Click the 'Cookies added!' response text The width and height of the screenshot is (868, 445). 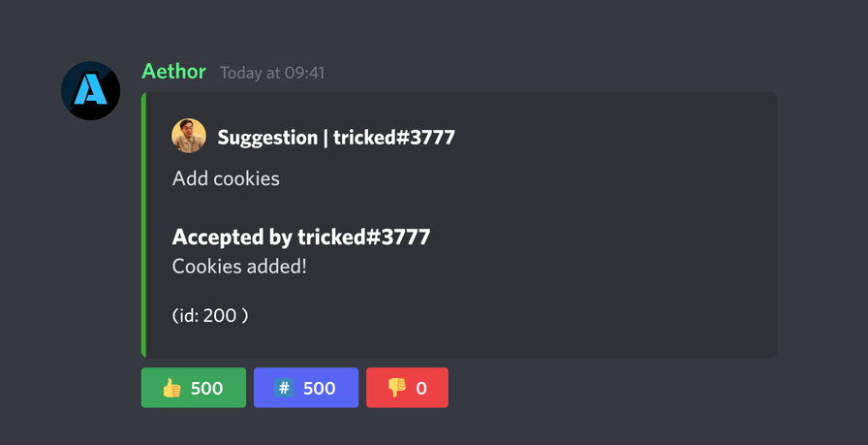(239, 267)
